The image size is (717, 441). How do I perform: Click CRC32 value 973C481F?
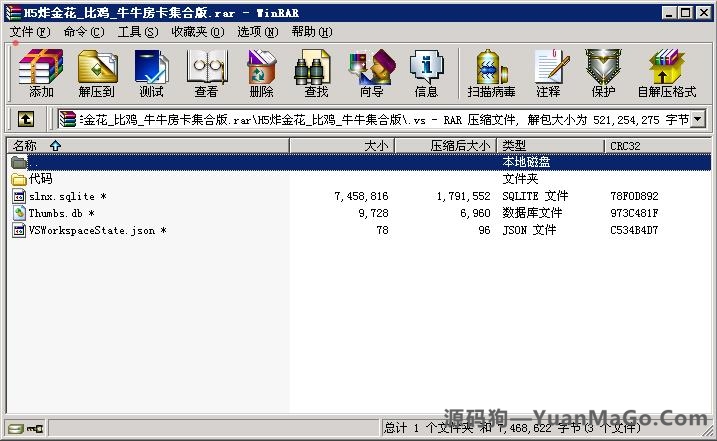pyautogui.click(x=634, y=213)
